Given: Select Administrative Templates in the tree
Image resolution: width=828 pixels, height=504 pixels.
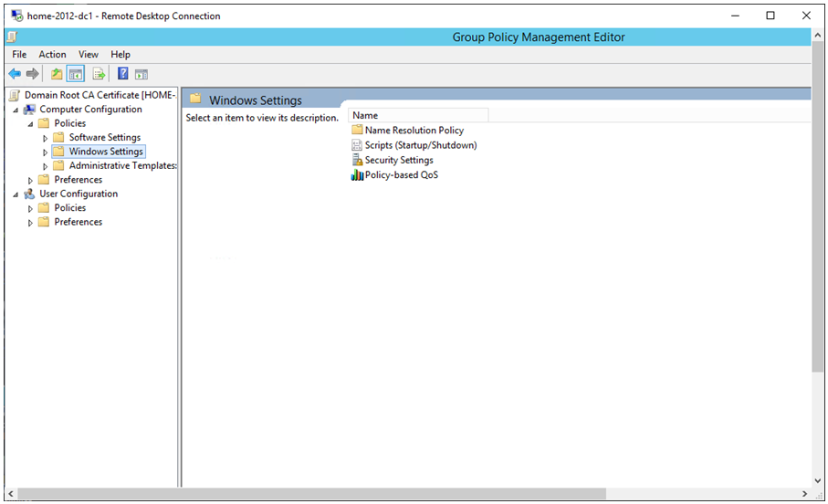Looking at the screenshot, I should (122, 165).
